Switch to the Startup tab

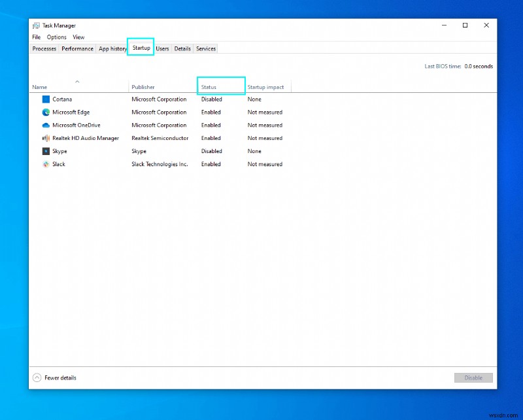(x=141, y=48)
